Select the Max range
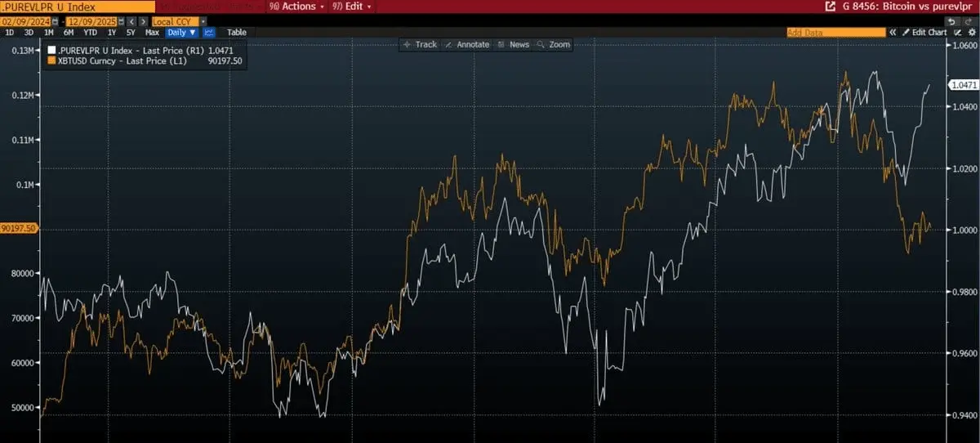Screen dimensions: 980x443 152,33
